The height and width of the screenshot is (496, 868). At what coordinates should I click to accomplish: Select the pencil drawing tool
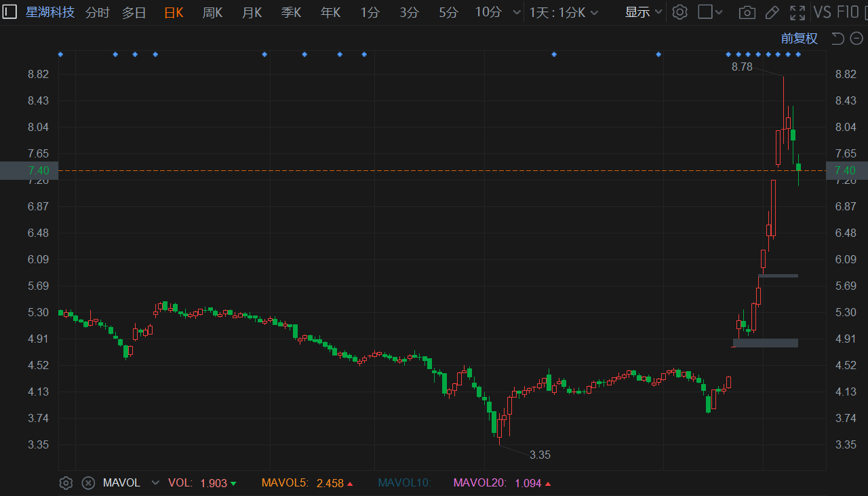pyautogui.click(x=772, y=12)
